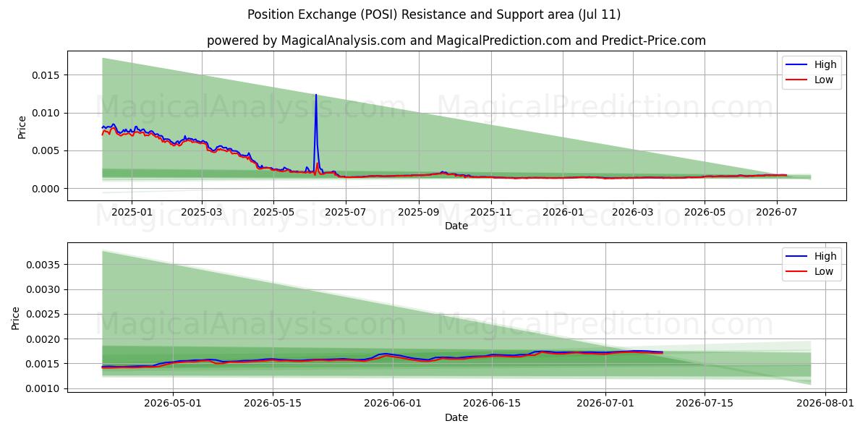Click the 2025-05 x-axis tick label
The width and height of the screenshot is (868, 434).
(x=274, y=212)
